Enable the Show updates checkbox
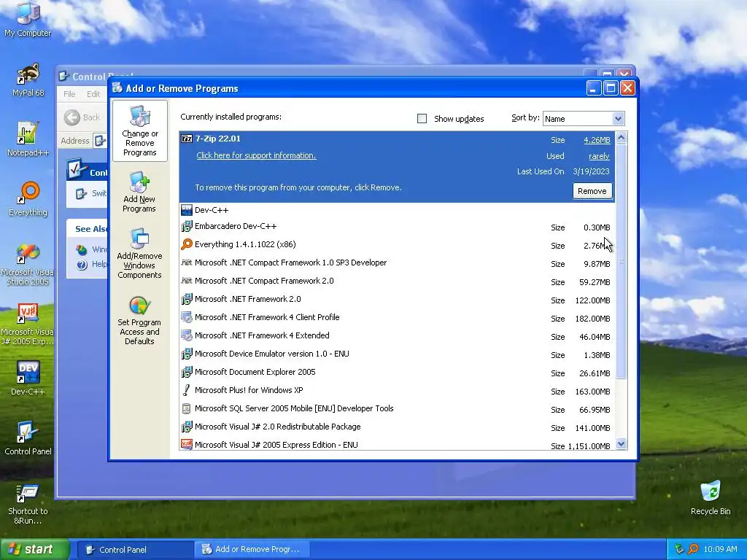Viewport: 747px width, 560px height. pos(422,119)
